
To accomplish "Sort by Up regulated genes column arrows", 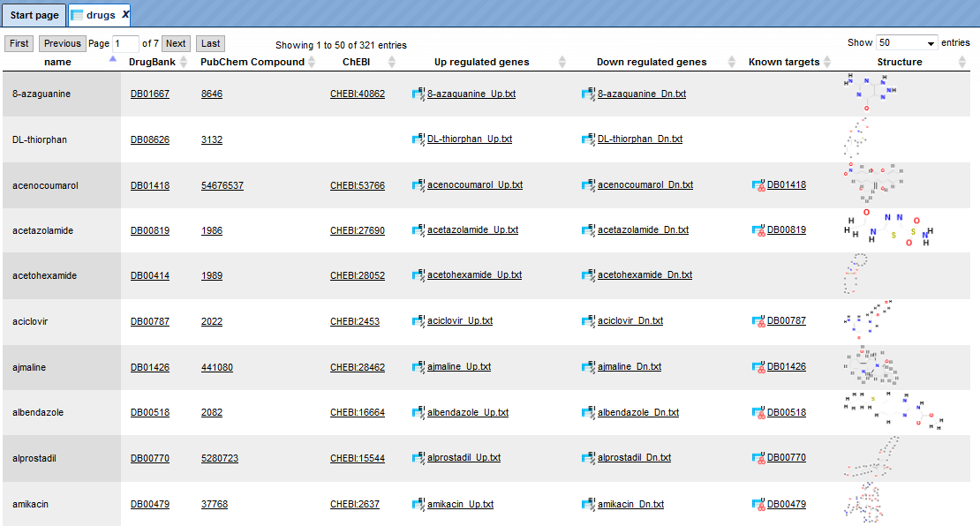I will tap(562, 62).
